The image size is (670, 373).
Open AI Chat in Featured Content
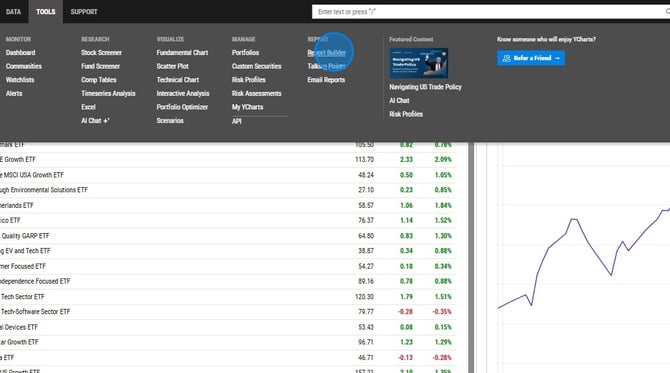coord(399,101)
